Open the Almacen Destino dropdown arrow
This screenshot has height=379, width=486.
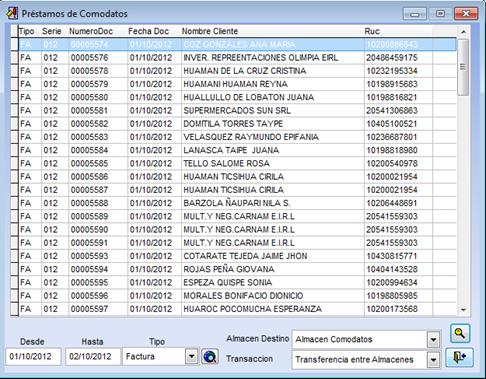click(433, 340)
